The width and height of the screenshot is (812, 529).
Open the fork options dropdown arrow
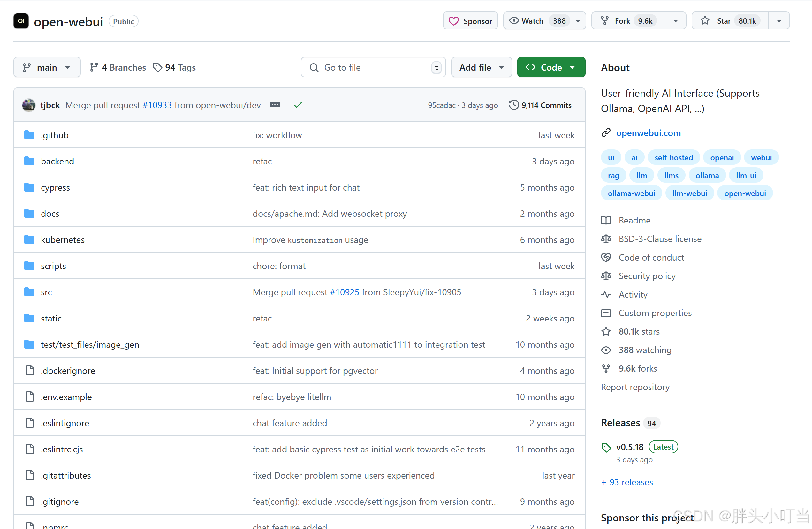[675, 21]
